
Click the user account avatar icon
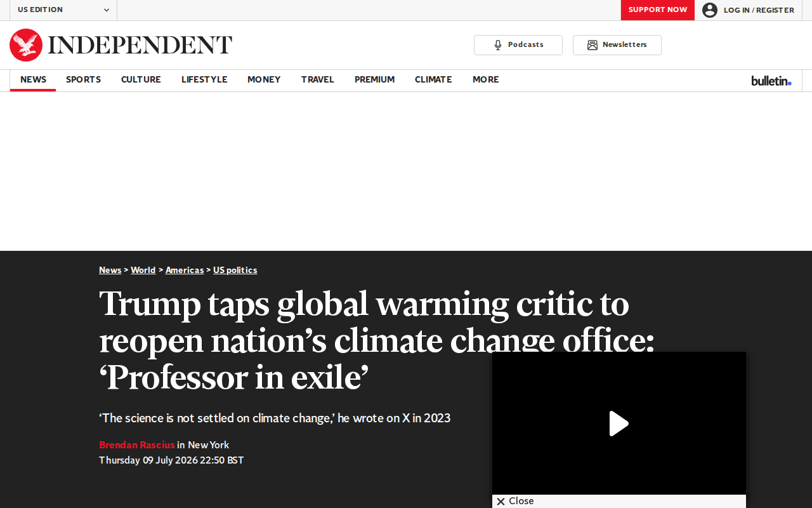point(710,10)
